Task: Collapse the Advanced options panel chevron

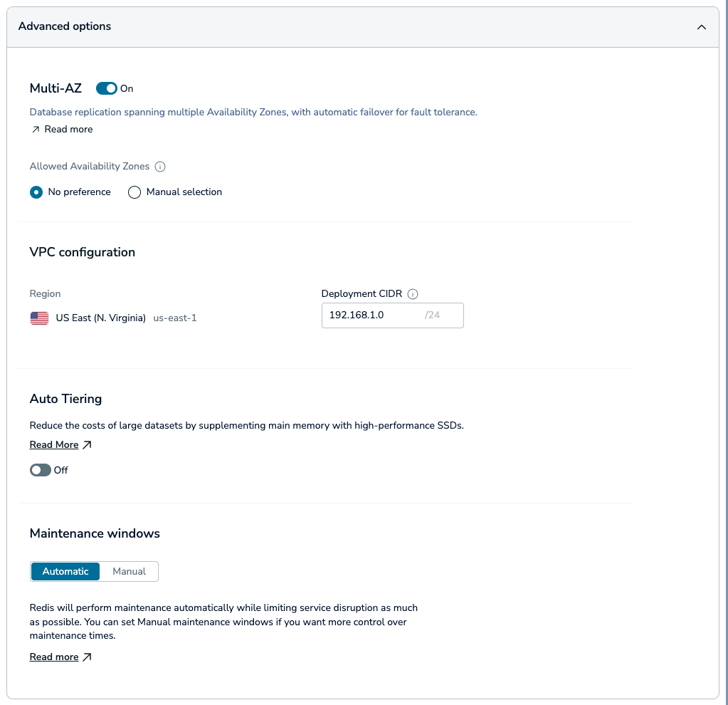Action: coord(701,27)
